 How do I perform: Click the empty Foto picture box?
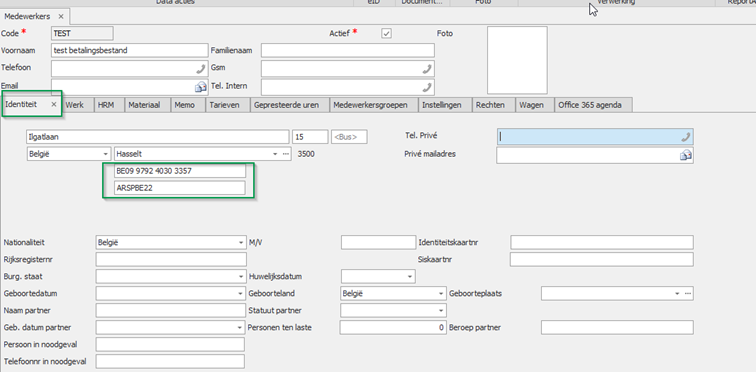click(517, 60)
